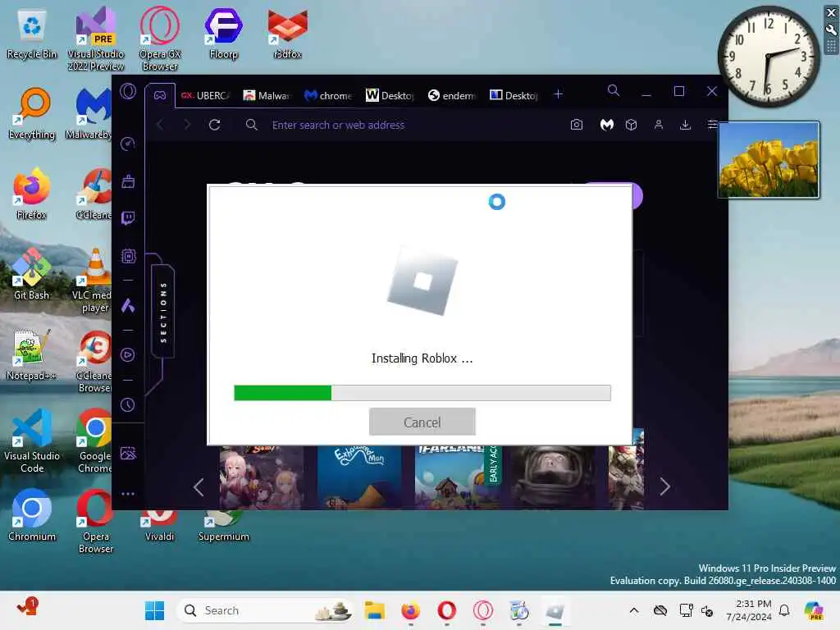Select Everything desktop shortcut

pyautogui.click(x=32, y=113)
